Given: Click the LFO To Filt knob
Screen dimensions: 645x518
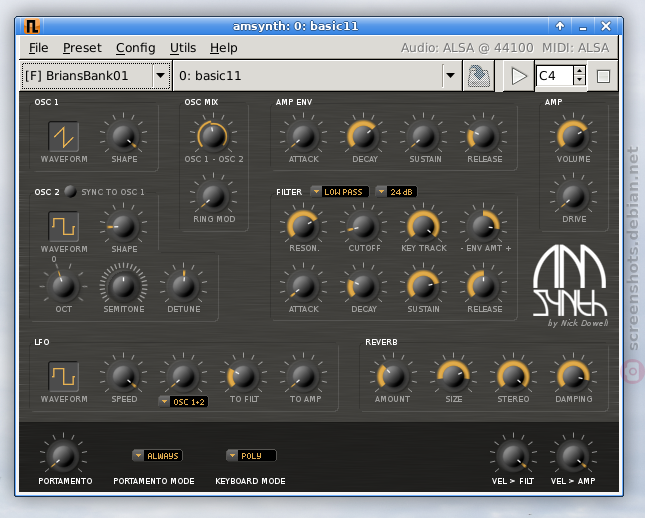Looking at the screenshot, I should click(244, 376).
